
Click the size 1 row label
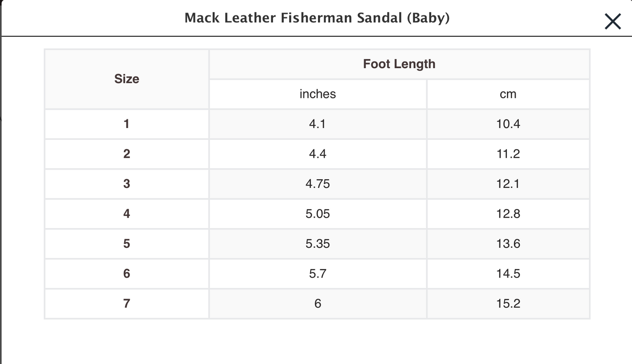tap(127, 124)
